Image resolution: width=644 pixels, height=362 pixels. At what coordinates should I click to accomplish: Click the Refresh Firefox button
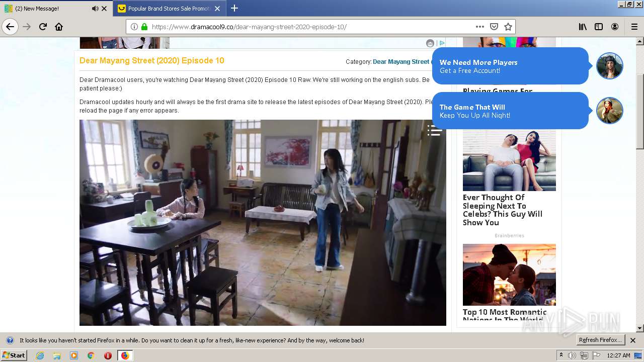click(x=600, y=340)
